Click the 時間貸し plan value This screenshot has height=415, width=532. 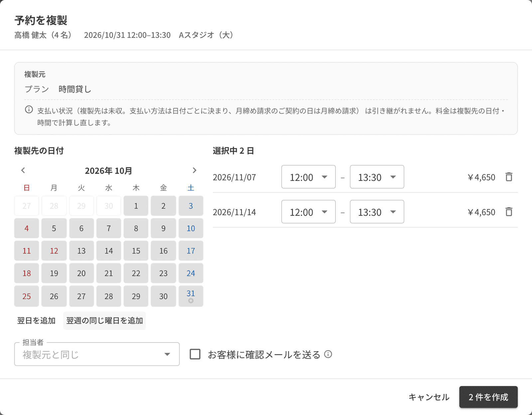75,89
